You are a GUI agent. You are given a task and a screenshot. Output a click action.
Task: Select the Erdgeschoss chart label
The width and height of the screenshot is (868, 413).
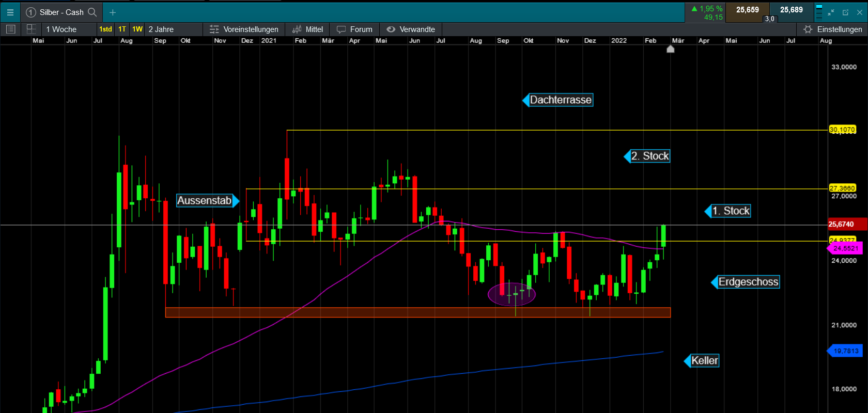(746, 282)
